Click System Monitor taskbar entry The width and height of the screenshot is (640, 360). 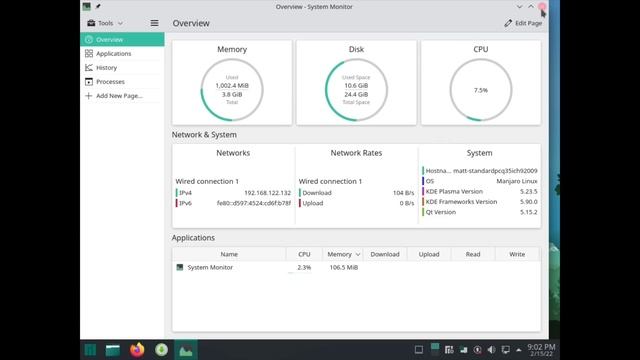coord(186,350)
